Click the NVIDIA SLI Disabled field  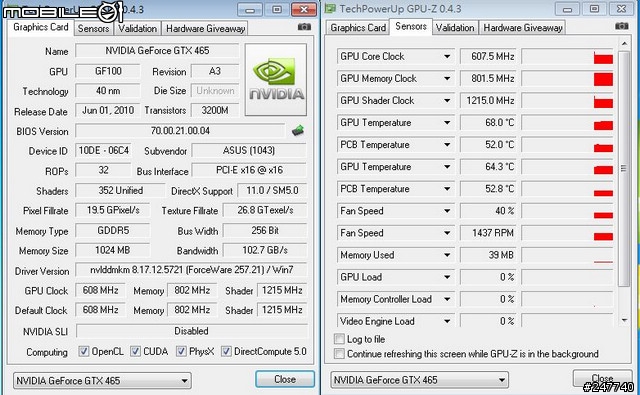pyautogui.click(x=191, y=331)
